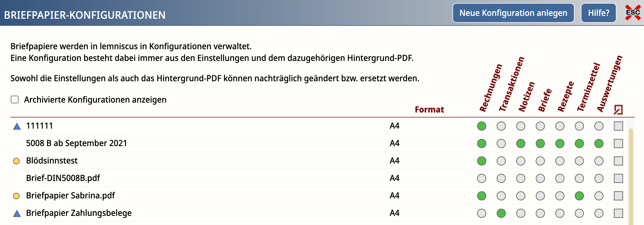Enable Transaktionen for 5008 B ab September 2021
Image resolution: width=644 pixels, height=225 pixels.
pyautogui.click(x=501, y=143)
